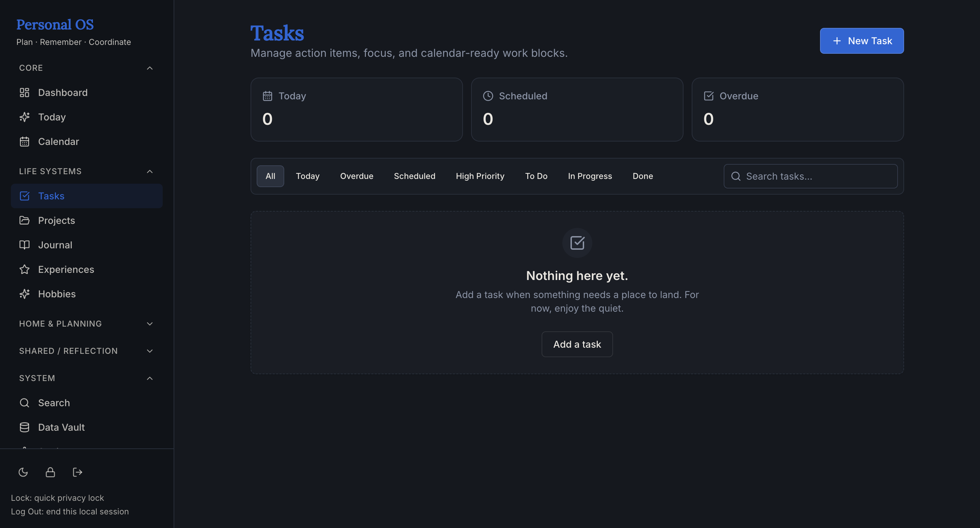Collapse the LIFE SYSTEMS section chevron
Image resolution: width=980 pixels, height=528 pixels.
tap(150, 171)
